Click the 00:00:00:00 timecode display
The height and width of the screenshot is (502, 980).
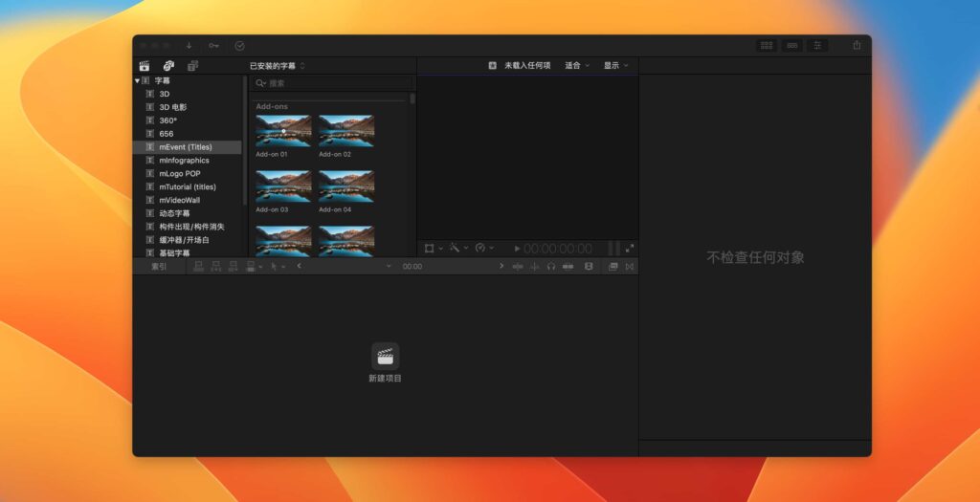(x=558, y=249)
